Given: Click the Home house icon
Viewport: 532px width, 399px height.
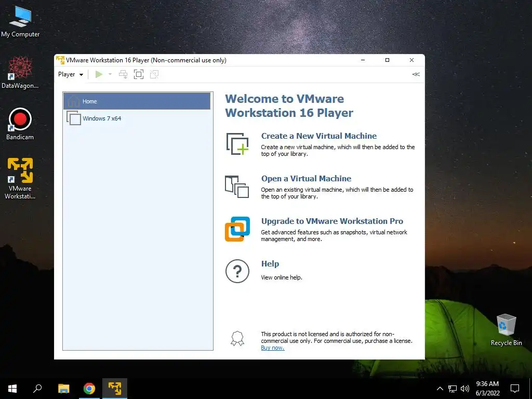Looking at the screenshot, I should pyautogui.click(x=73, y=101).
